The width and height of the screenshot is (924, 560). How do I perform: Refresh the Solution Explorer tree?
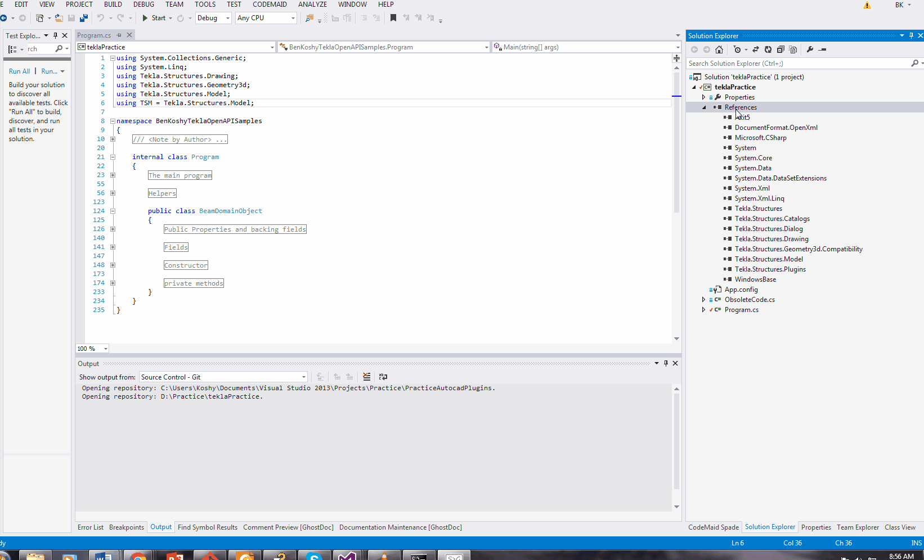768,49
